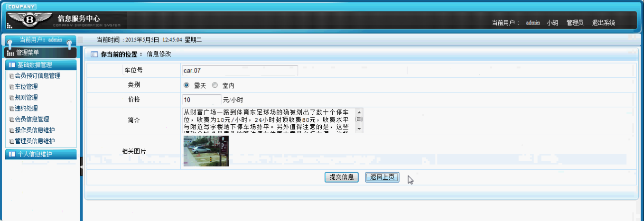Viewport: 644px width, 221px height.
Task: Click the small icon before 规则管理
Action: click(12, 98)
